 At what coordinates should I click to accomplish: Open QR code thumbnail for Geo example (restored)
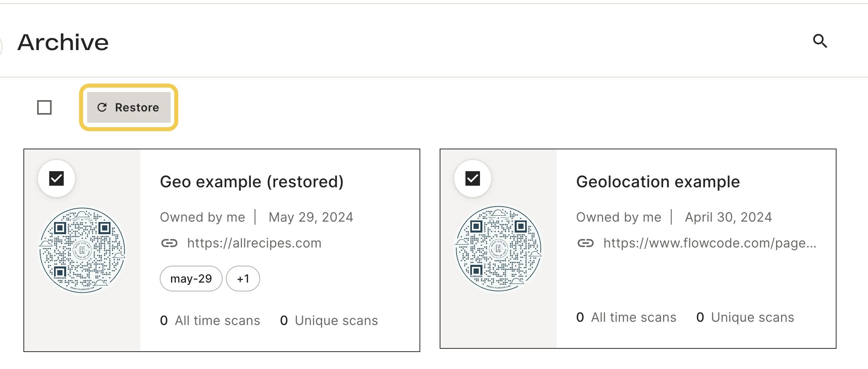pos(82,250)
